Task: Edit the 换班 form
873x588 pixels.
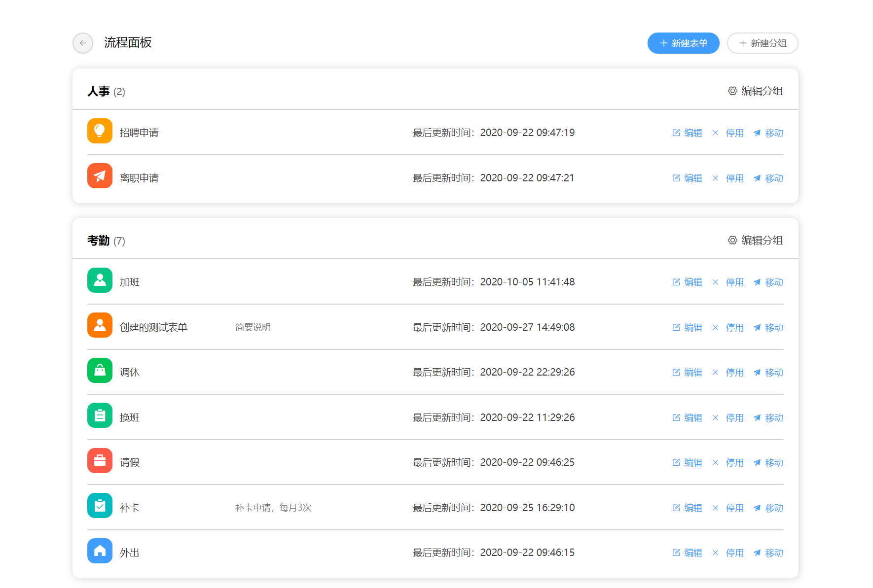Action: point(687,418)
